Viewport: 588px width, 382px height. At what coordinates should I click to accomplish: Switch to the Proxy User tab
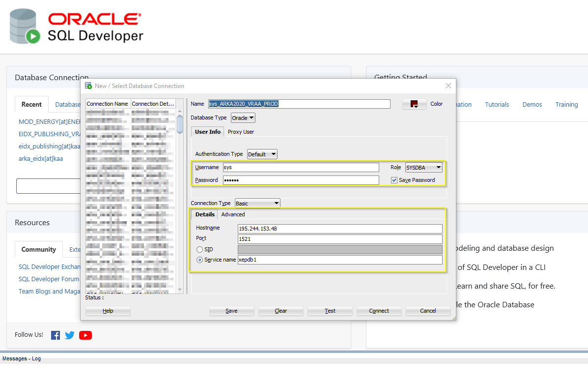pyautogui.click(x=241, y=132)
